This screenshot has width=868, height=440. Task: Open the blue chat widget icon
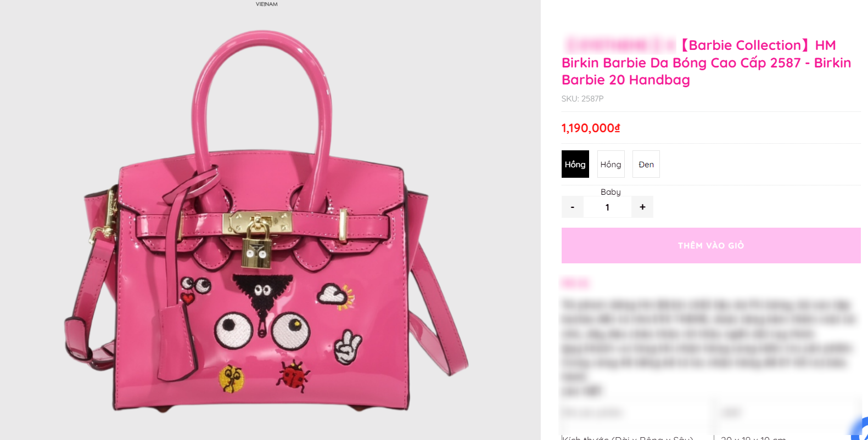tap(860, 430)
